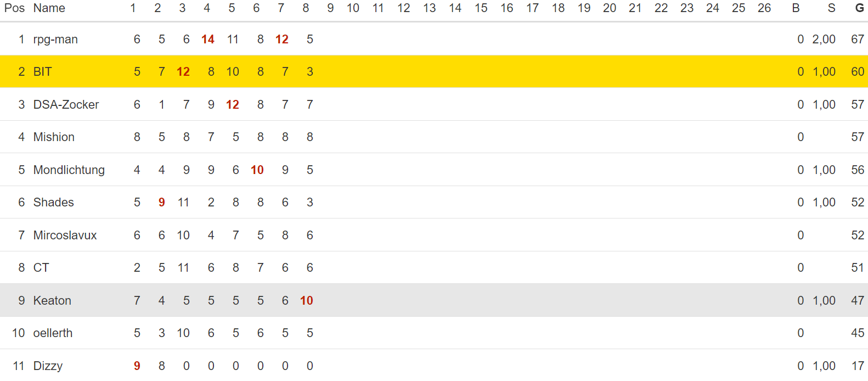
Task: Click on Mircoslavux player name
Action: click(x=65, y=235)
